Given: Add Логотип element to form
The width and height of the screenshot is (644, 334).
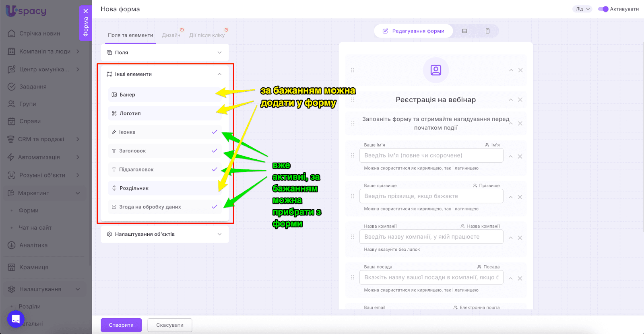Looking at the screenshot, I should point(165,113).
